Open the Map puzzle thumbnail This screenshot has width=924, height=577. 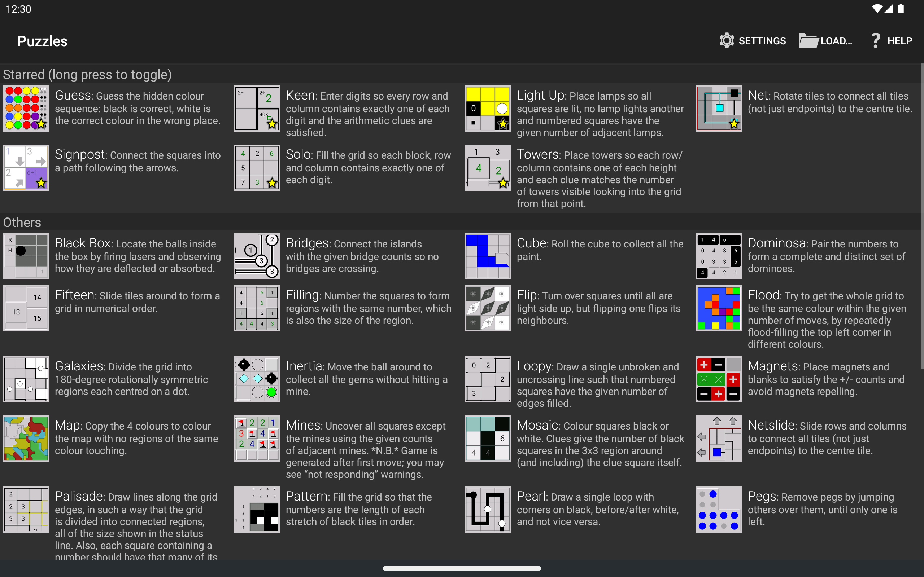pyautogui.click(x=26, y=438)
